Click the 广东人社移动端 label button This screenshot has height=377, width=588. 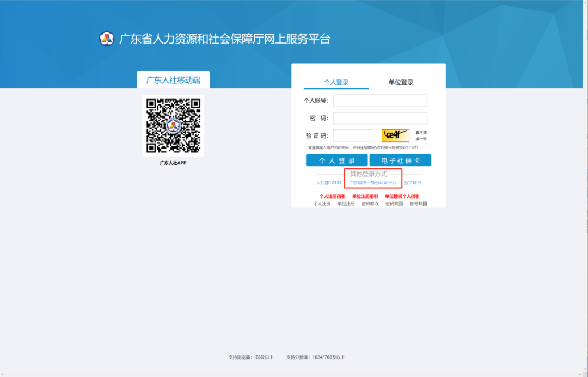(173, 80)
